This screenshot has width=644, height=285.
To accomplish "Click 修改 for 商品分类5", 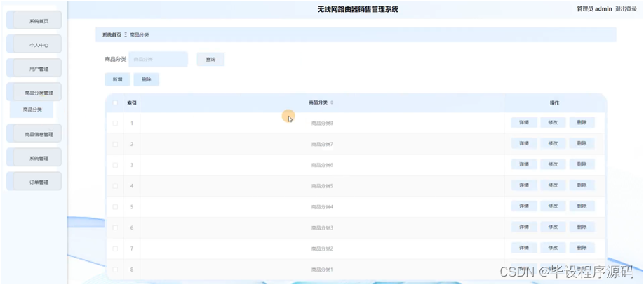I will pyautogui.click(x=553, y=185).
